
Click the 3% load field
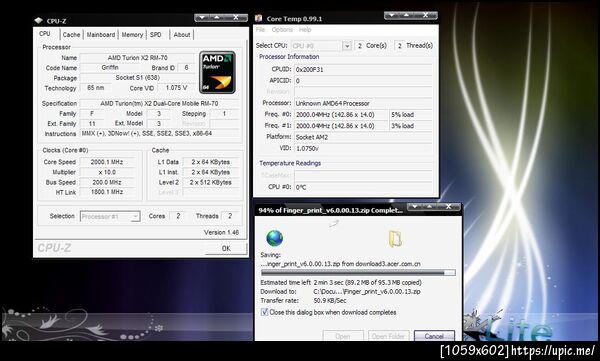click(x=411, y=126)
